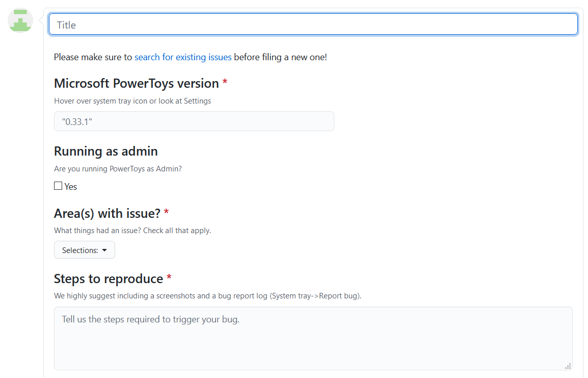Focus the issue Title input field
This screenshot has height=378, width=588.
(313, 24)
